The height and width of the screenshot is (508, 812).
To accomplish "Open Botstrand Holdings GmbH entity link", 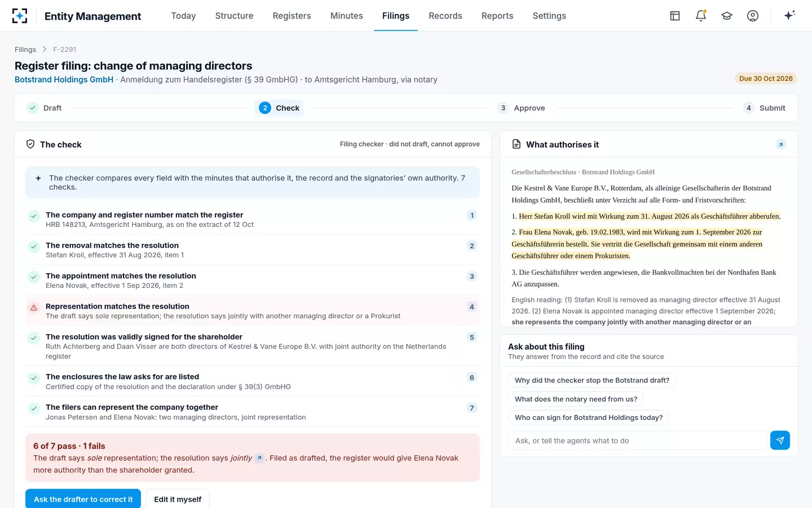I will (64, 80).
